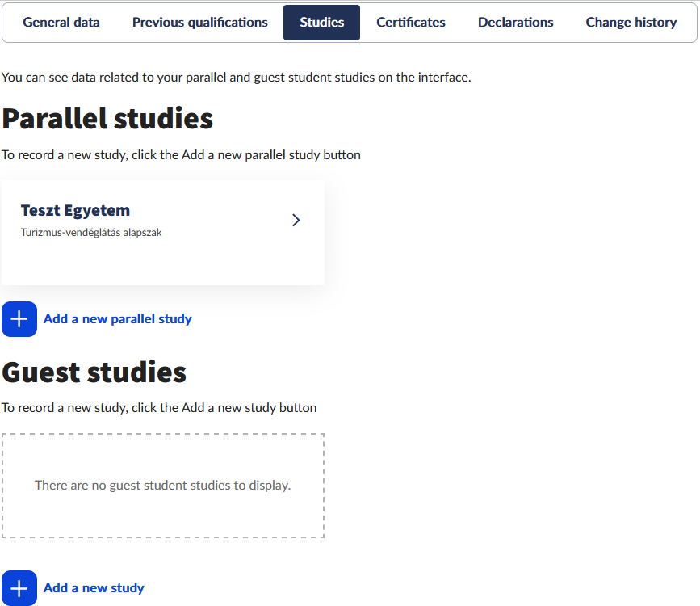Click the intro sentence about parallel and guest studies

coord(237,78)
